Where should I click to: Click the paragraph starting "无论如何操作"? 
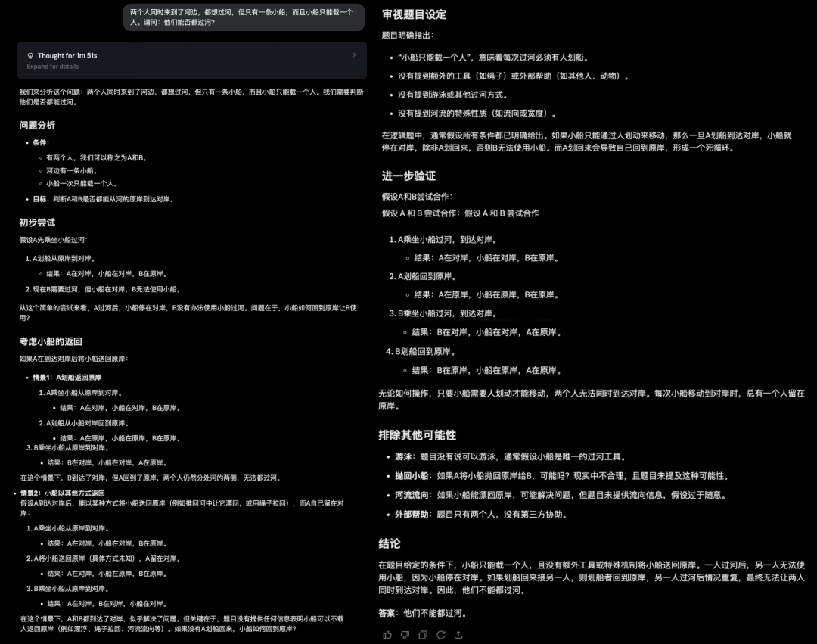pyautogui.click(x=592, y=400)
